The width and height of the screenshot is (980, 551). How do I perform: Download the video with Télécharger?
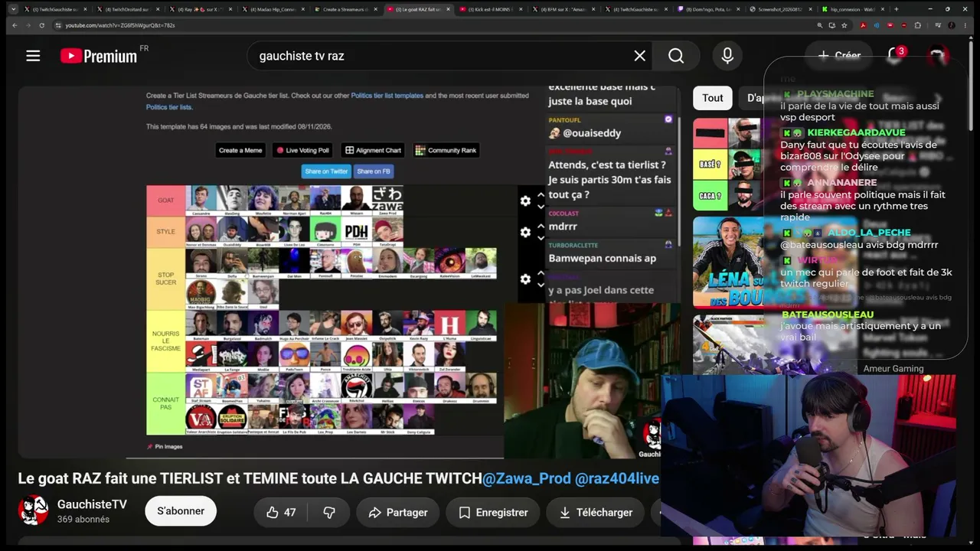595,513
